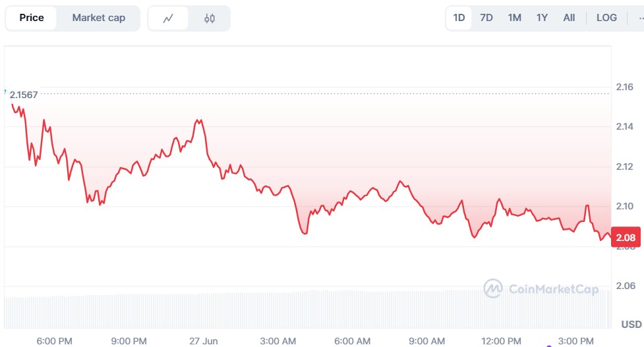
Task: Switch to line chart view
Action: point(168,18)
